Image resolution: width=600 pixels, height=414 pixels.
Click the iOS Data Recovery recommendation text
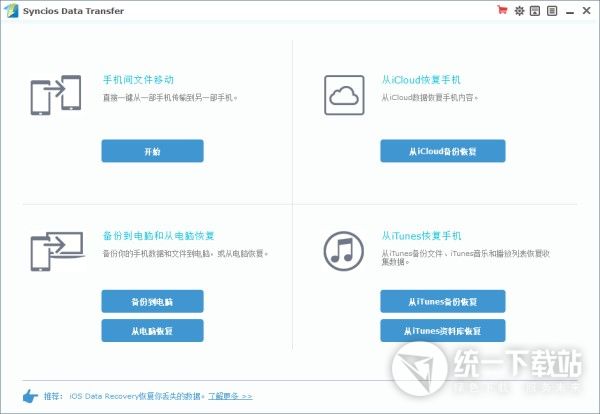click(x=137, y=396)
